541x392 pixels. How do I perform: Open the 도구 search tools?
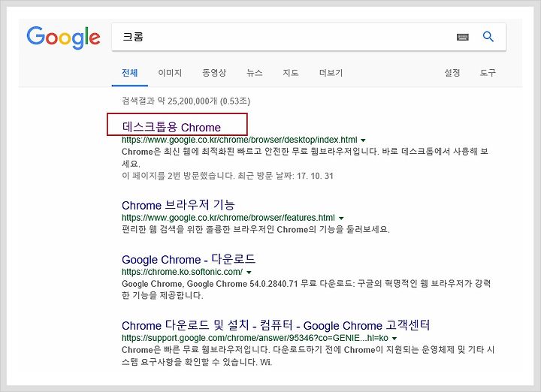pos(488,73)
